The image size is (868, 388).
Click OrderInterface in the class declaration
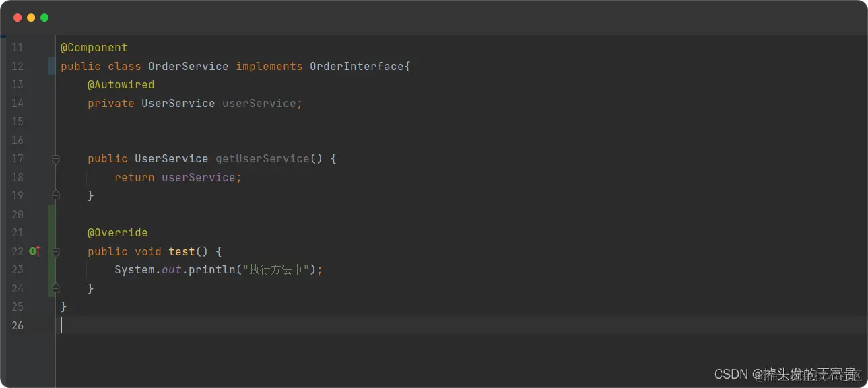tap(357, 66)
